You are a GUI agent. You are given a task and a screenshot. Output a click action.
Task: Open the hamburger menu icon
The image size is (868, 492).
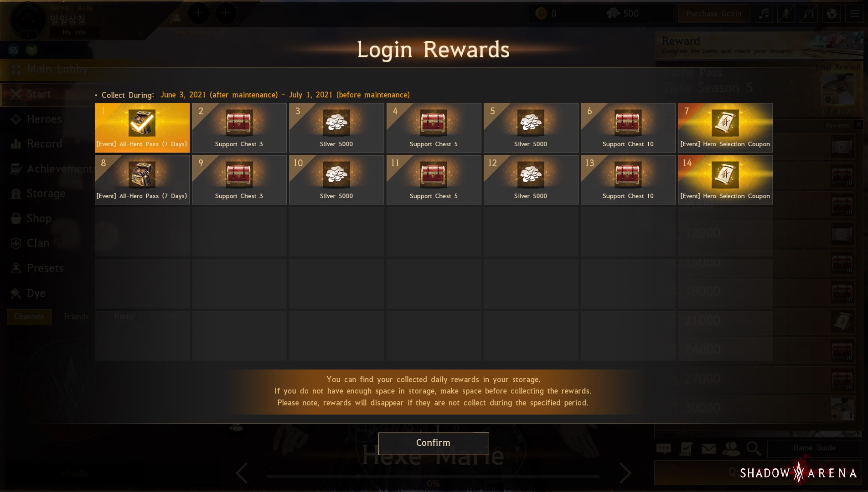(854, 14)
